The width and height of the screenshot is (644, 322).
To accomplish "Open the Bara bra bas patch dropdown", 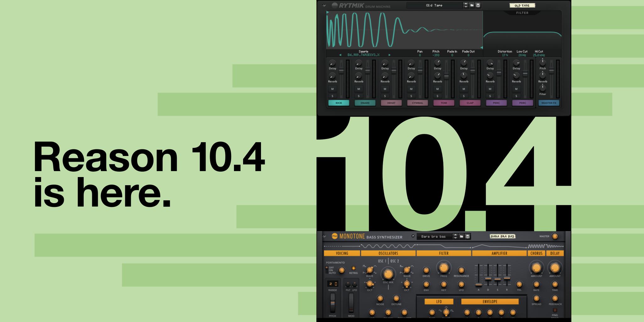I will click(435, 236).
